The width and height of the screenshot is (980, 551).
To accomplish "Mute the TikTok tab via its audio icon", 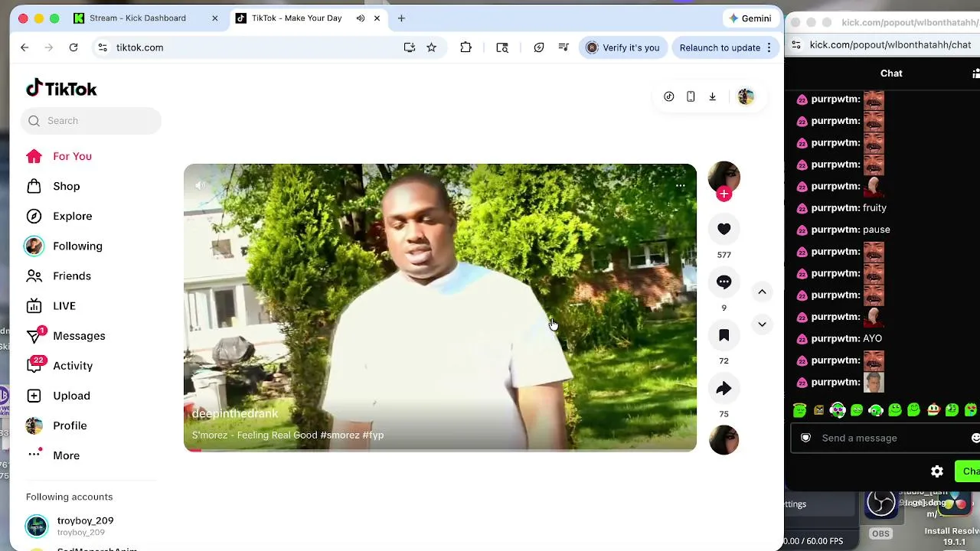I will (361, 18).
